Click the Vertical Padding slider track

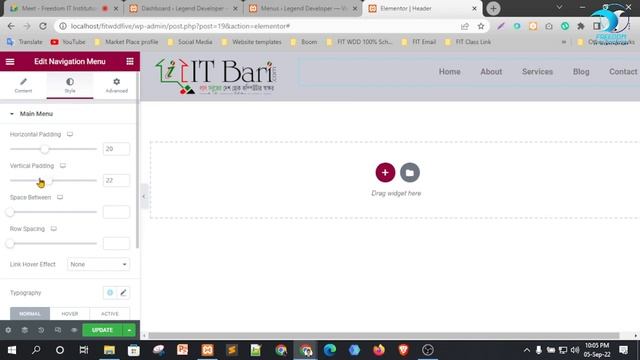click(53, 180)
